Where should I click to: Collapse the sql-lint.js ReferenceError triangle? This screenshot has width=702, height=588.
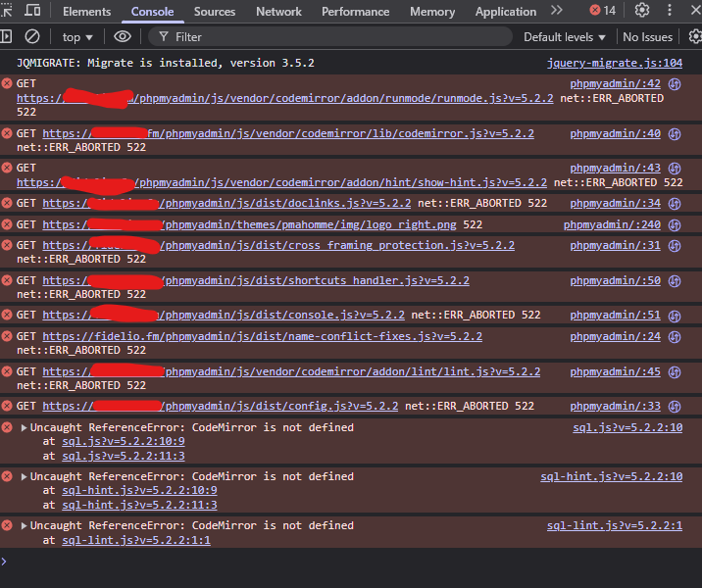tap(24, 526)
